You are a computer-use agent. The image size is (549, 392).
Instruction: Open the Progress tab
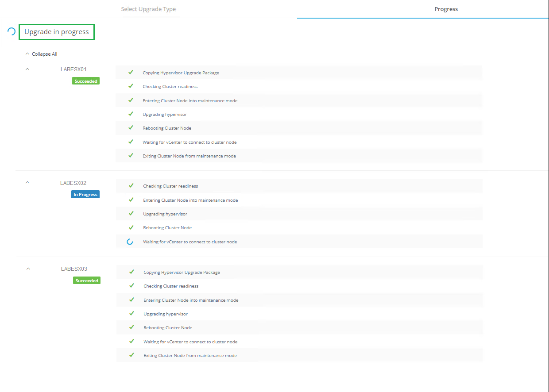click(446, 9)
